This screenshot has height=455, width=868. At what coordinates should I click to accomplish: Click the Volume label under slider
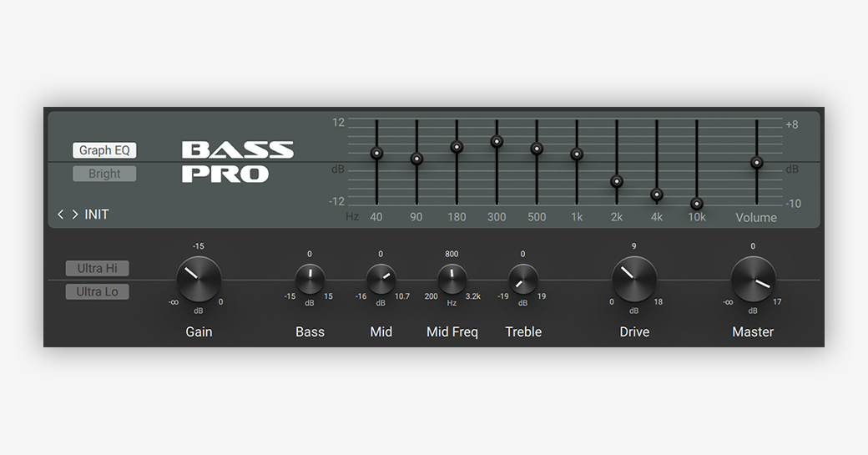pos(756,218)
